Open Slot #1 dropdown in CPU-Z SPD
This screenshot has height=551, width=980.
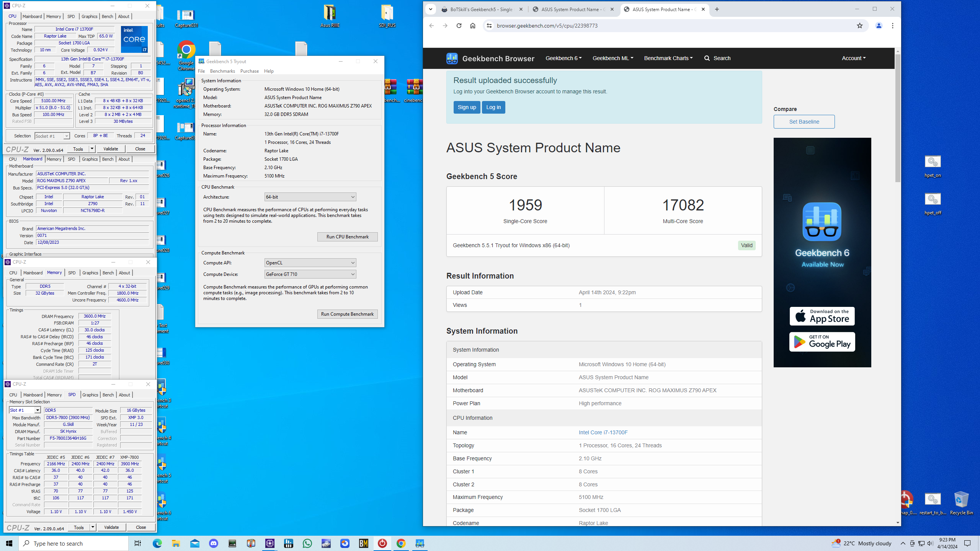[25, 410]
